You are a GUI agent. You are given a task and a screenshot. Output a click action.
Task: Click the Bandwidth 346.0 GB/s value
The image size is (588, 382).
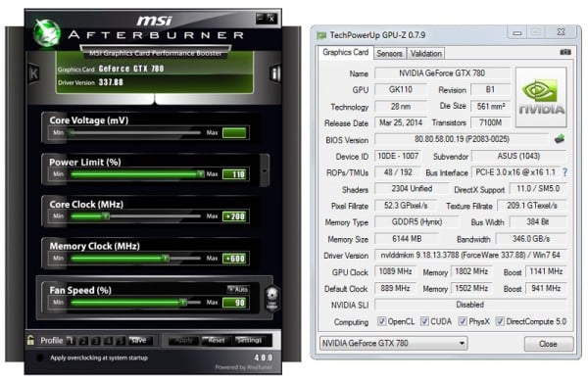531,238
